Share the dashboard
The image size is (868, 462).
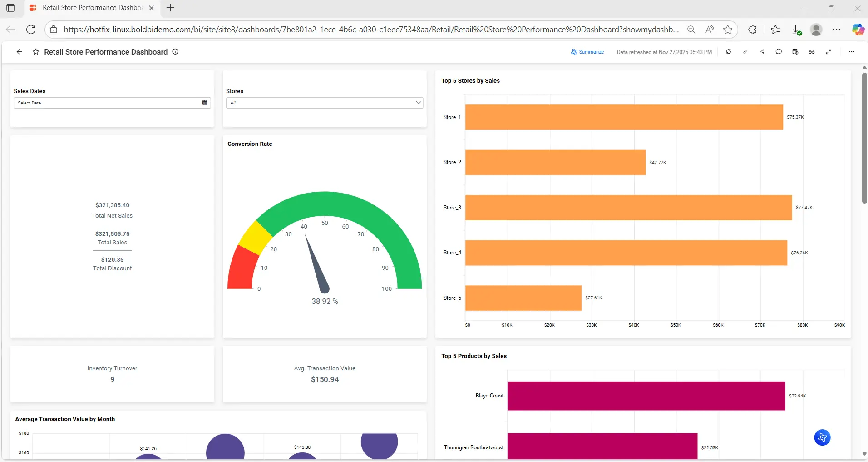[x=762, y=52]
